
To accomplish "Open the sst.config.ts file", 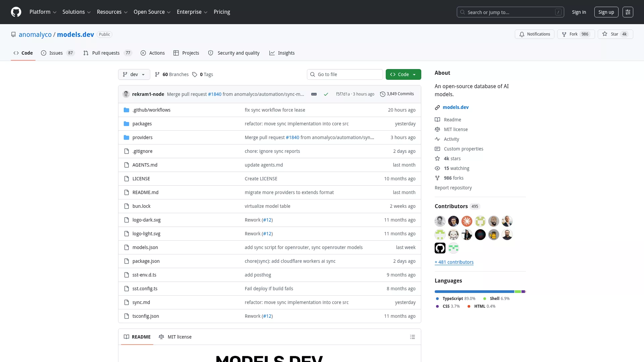I will coord(145,289).
